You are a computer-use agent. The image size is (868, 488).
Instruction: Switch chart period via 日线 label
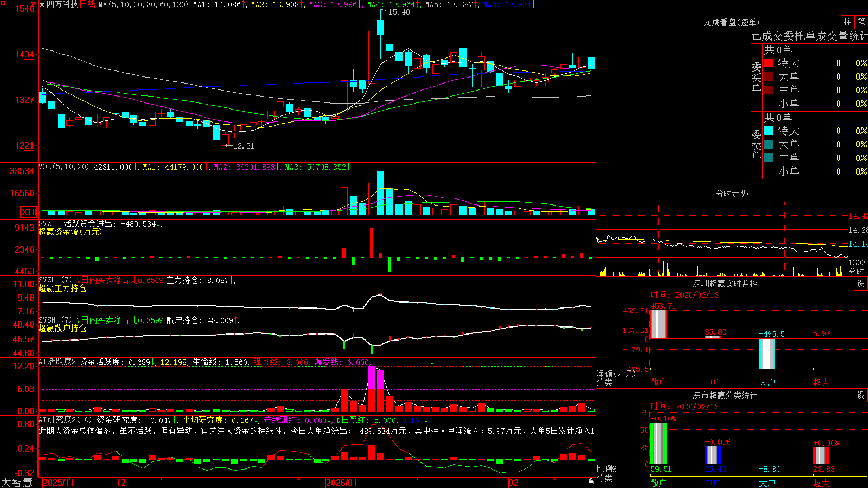tap(87, 4)
